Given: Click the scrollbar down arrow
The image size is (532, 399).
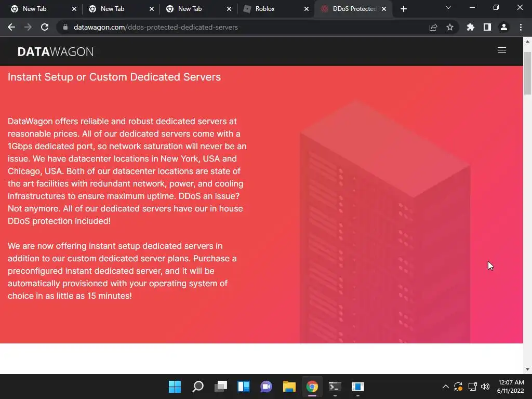Looking at the screenshot, I should coord(527,369).
